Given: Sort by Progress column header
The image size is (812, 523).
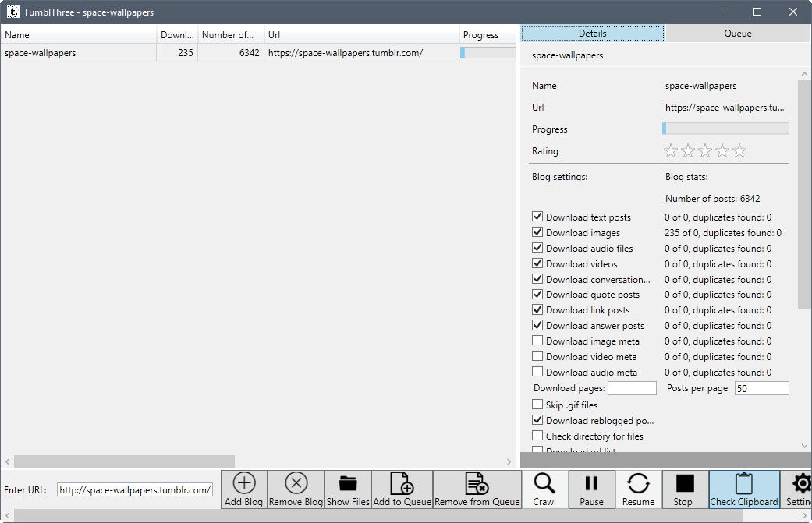Looking at the screenshot, I should 488,34.
